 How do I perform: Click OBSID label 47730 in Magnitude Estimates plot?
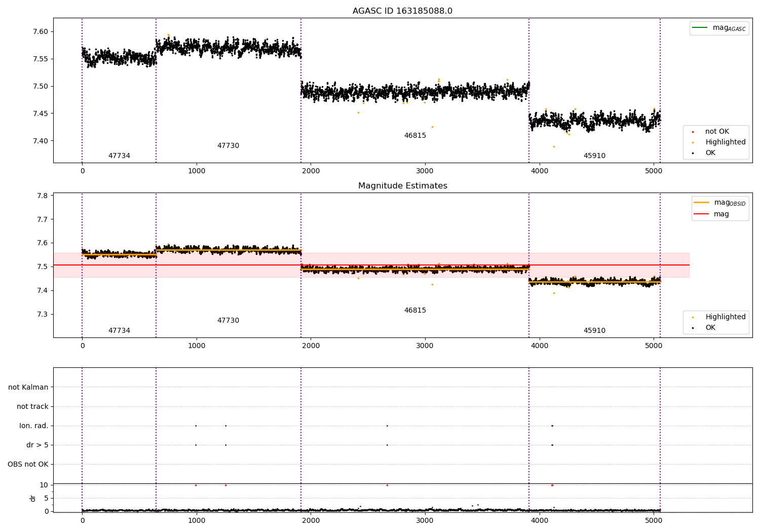[228, 321]
